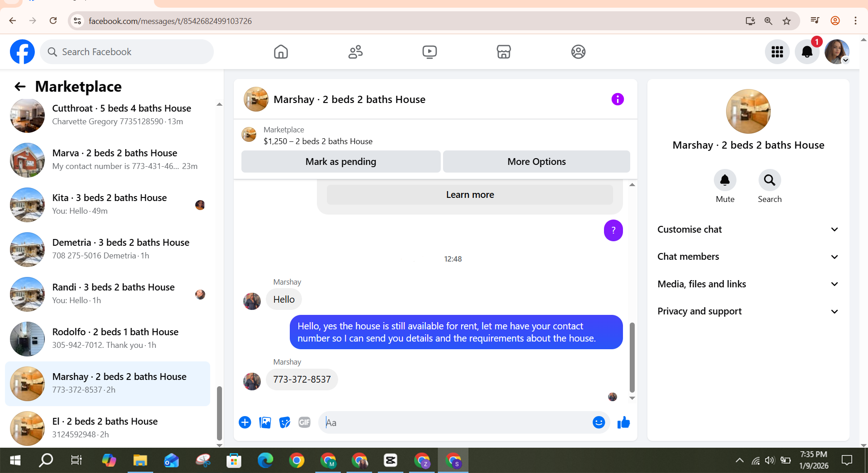
Task: Expand Media, files and links section
Action: 748,284
